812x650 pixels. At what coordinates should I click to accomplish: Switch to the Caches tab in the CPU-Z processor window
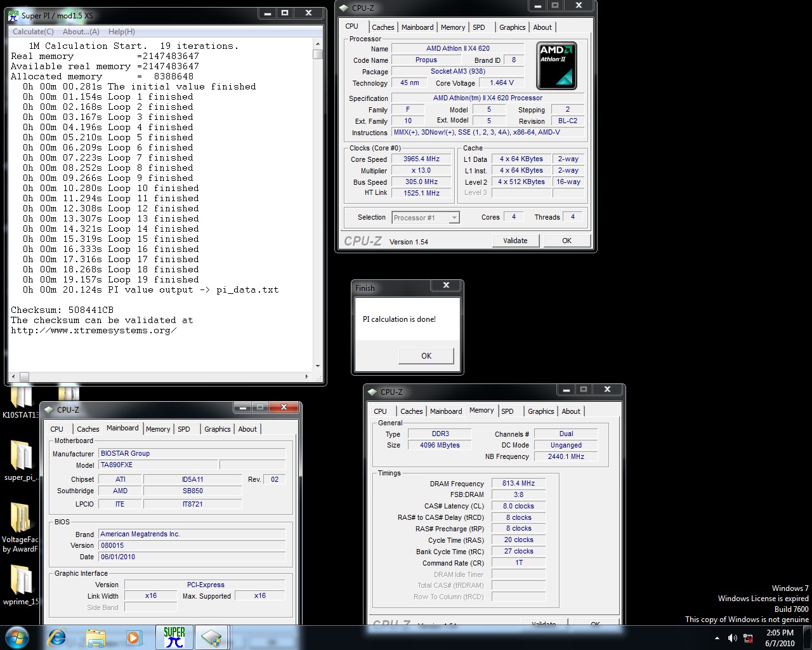pyautogui.click(x=383, y=27)
